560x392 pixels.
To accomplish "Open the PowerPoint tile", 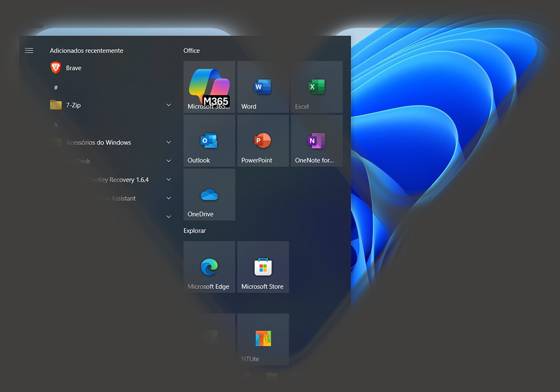I will pyautogui.click(x=263, y=141).
